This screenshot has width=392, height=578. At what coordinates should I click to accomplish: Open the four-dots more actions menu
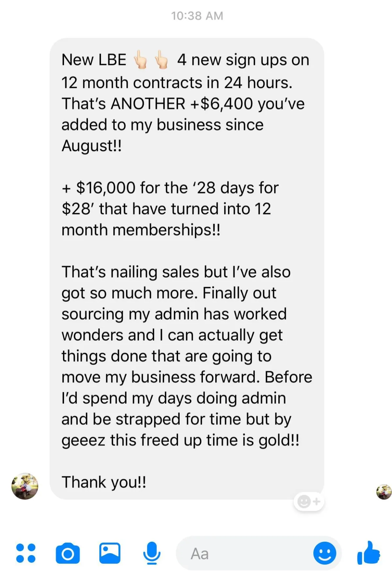(x=26, y=553)
